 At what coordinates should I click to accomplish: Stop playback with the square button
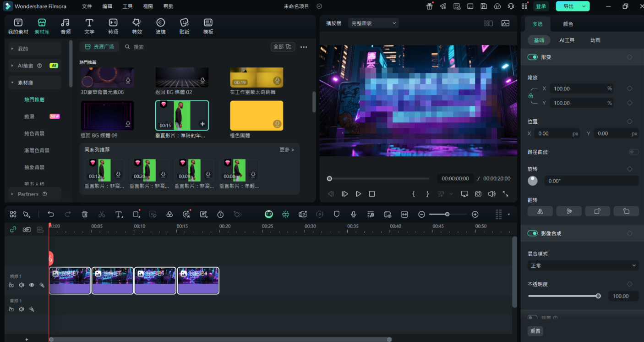coord(372,194)
